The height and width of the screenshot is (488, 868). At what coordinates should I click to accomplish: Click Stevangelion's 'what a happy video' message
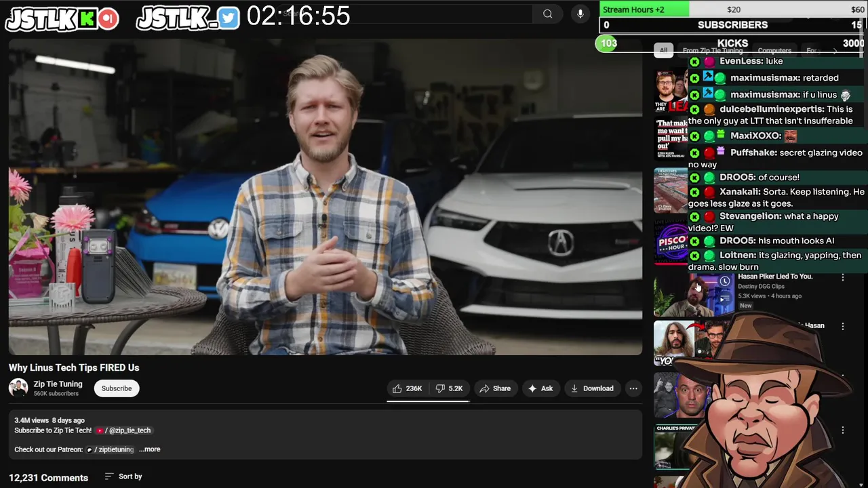764,222
